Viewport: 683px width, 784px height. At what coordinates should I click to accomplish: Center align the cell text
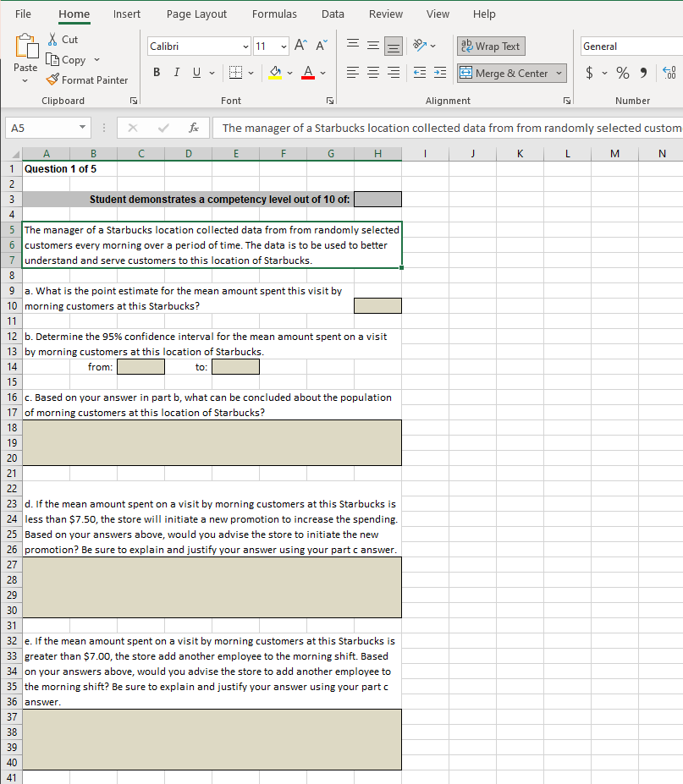[x=372, y=73]
